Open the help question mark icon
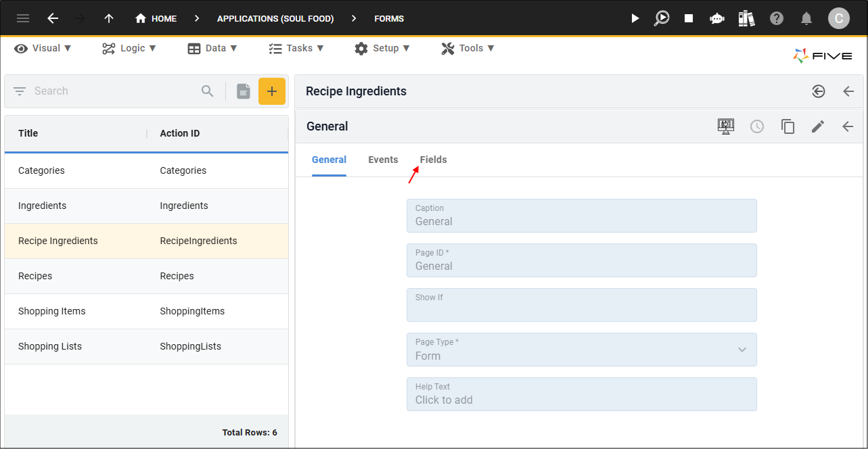The image size is (868, 449). point(777,18)
